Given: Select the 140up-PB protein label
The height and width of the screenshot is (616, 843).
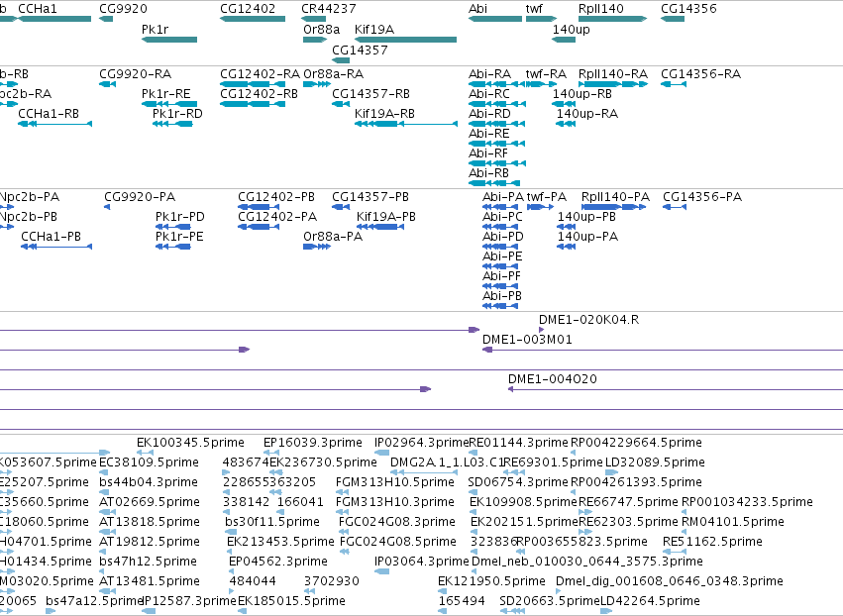Looking at the screenshot, I should [x=586, y=217].
